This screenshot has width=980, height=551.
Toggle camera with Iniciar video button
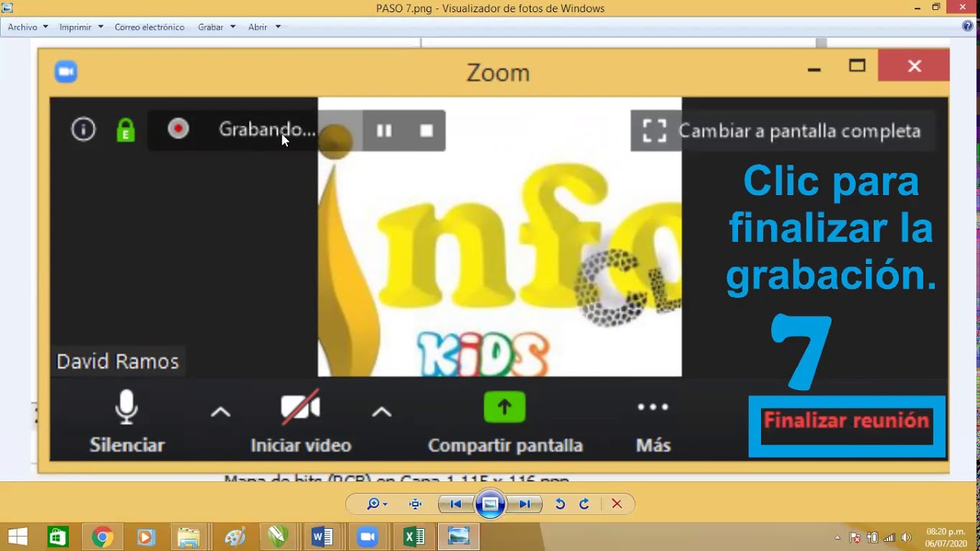point(300,423)
